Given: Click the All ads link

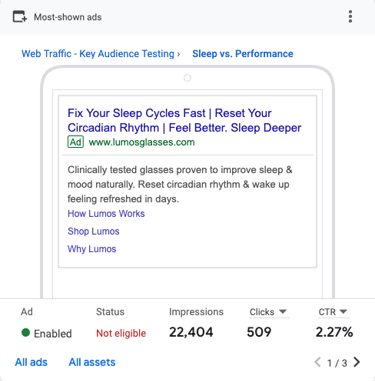Looking at the screenshot, I should [x=31, y=362].
